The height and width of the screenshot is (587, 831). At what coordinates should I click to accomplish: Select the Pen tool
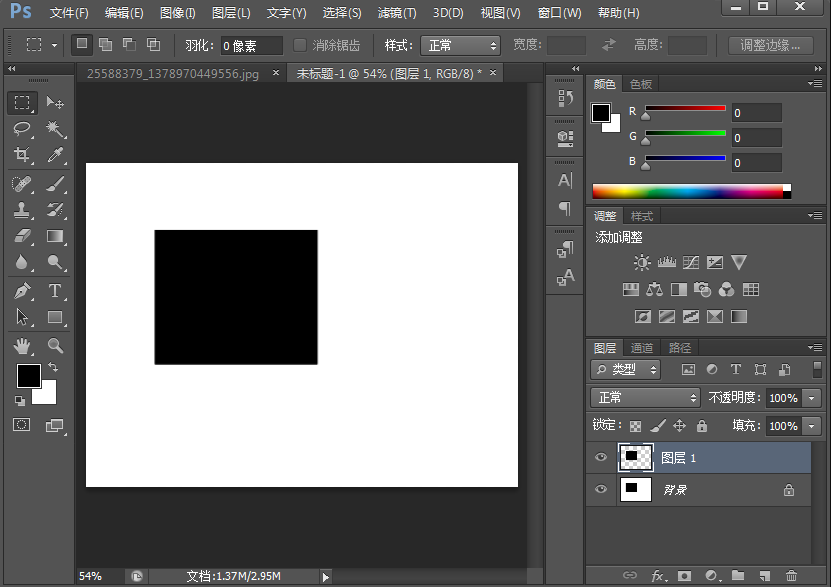22,291
